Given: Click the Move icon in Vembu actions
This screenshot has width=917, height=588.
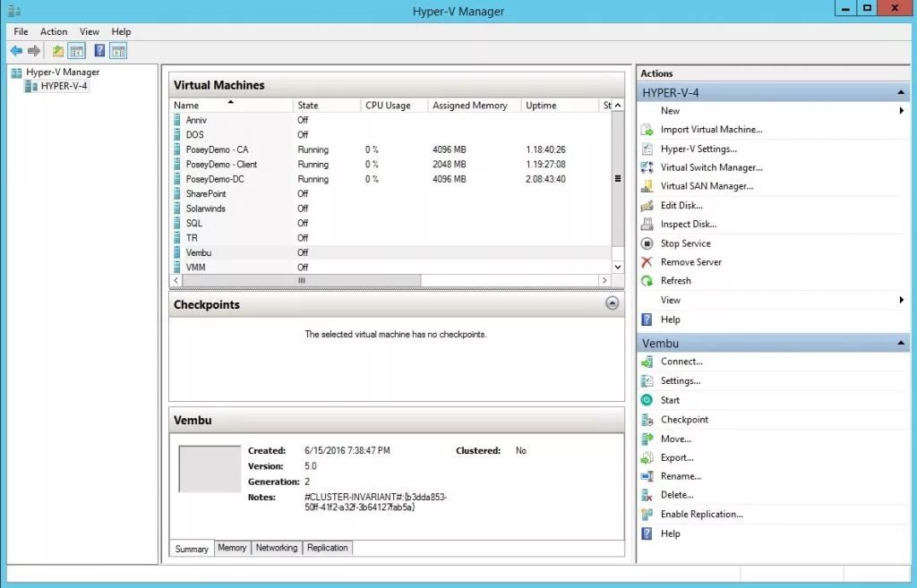Looking at the screenshot, I should 647,439.
